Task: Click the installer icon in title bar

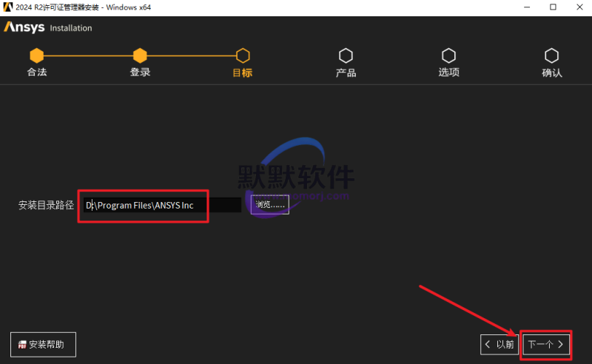Action: coord(9,7)
